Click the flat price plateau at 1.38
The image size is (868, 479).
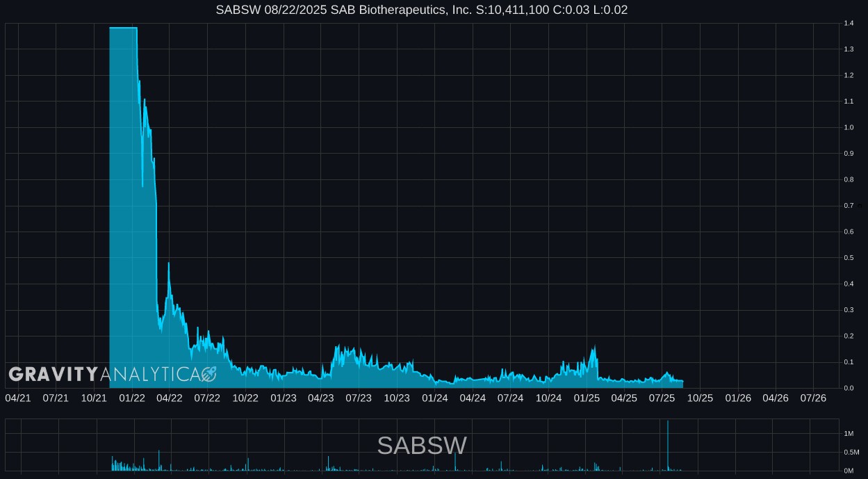[x=123, y=28]
